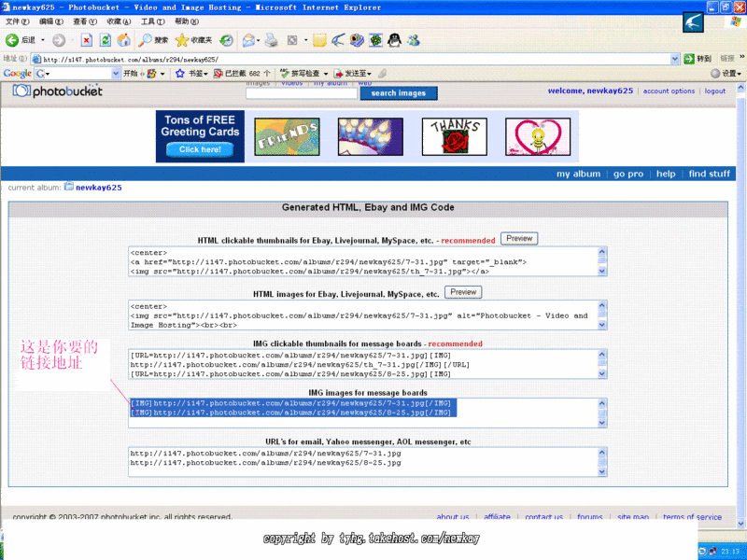Click the Google toolbar 设置 settings icon
747x560 pixels.
click(x=715, y=74)
